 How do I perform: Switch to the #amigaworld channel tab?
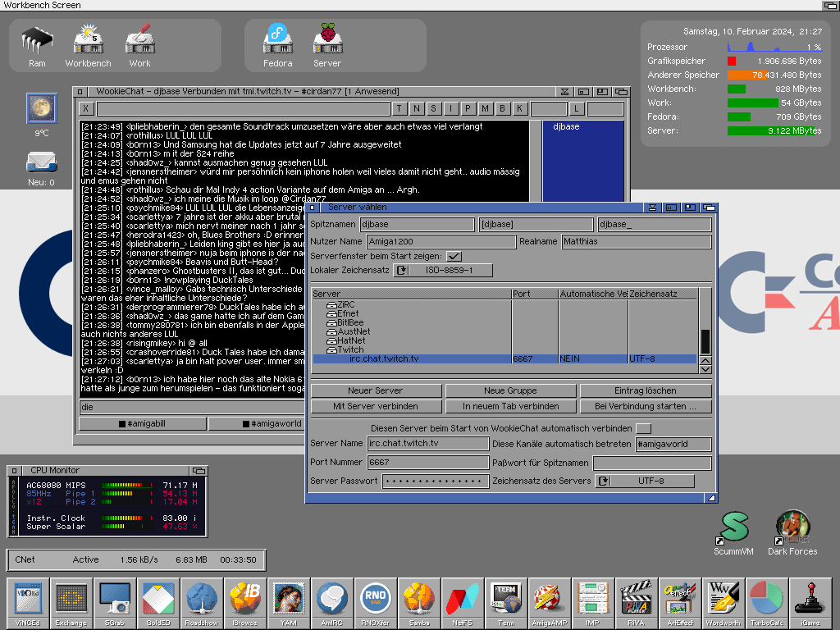pos(257,424)
